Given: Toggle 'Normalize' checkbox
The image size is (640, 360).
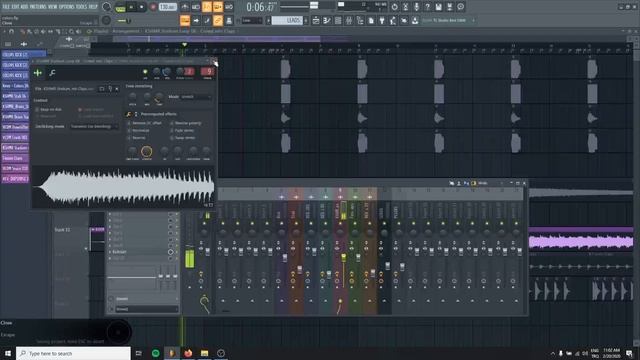Looking at the screenshot, I should (129, 130).
